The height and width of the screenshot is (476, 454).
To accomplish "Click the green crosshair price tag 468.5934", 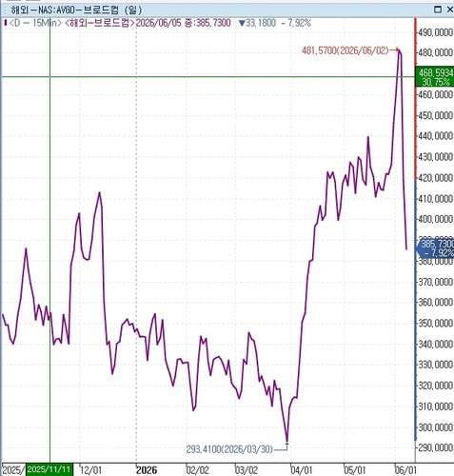I will point(435,77).
